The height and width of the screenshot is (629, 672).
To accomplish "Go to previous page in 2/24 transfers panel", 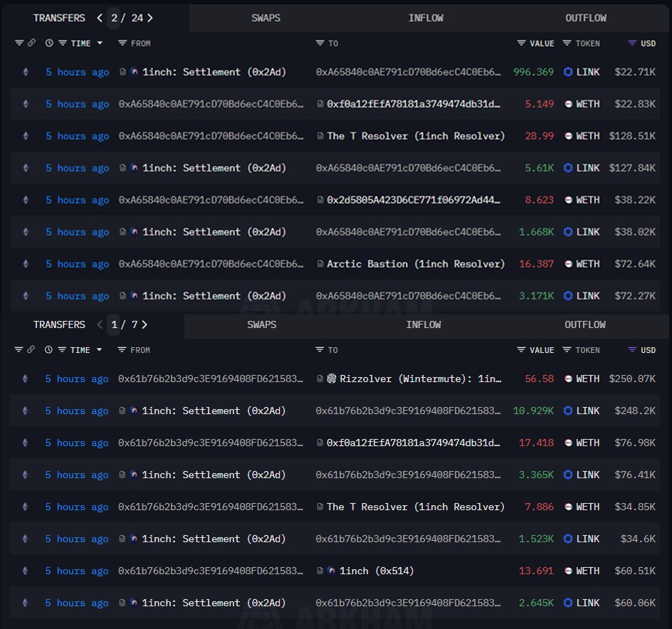I will pyautogui.click(x=100, y=18).
